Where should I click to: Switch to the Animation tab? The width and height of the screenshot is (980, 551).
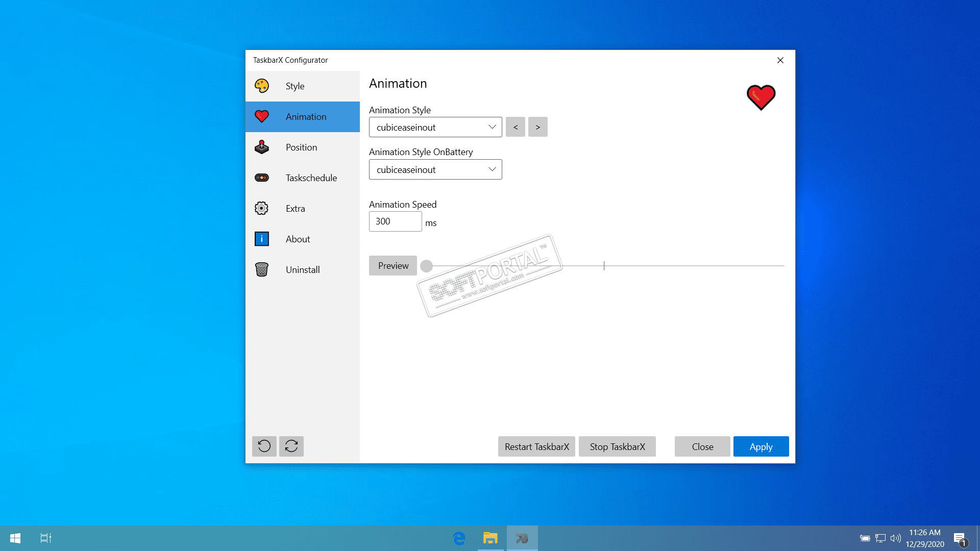tap(303, 117)
